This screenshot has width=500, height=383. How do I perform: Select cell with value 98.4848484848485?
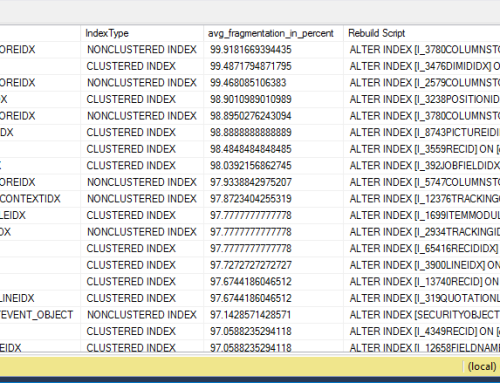click(x=273, y=149)
